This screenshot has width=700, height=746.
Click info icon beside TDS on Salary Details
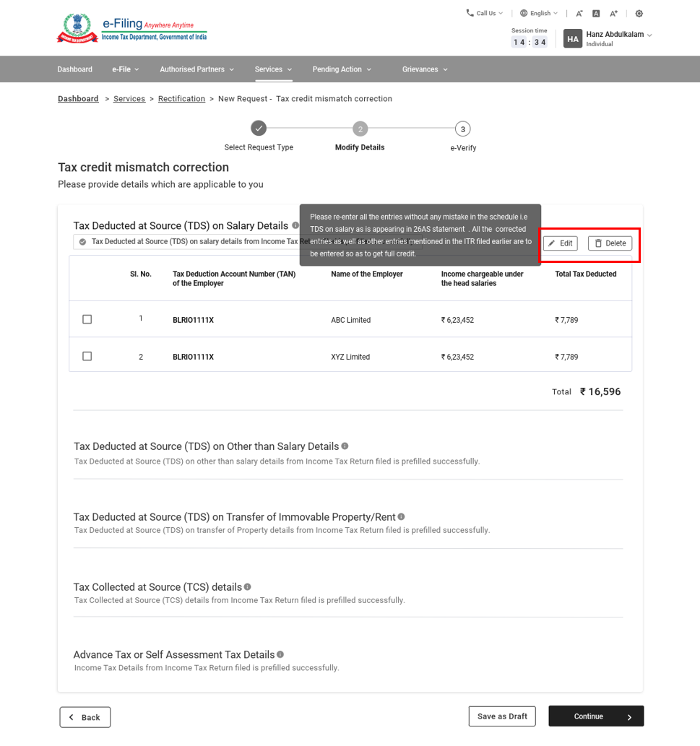coord(295,225)
